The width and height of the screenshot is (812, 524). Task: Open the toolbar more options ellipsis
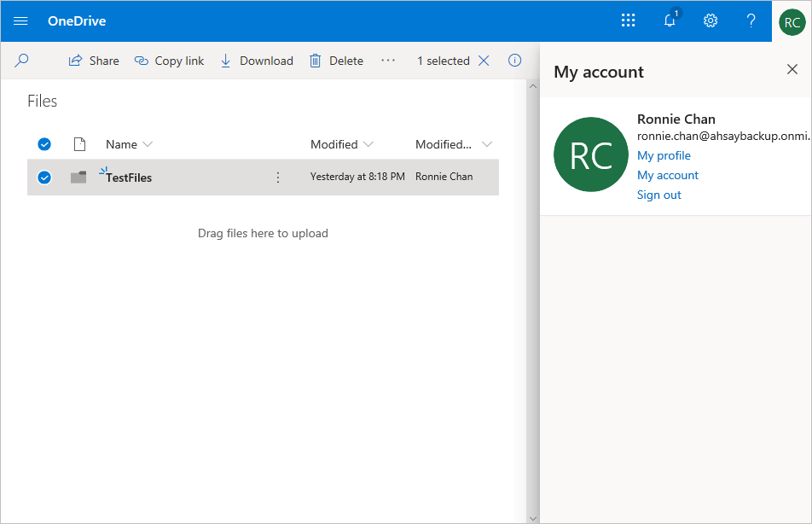(388, 61)
